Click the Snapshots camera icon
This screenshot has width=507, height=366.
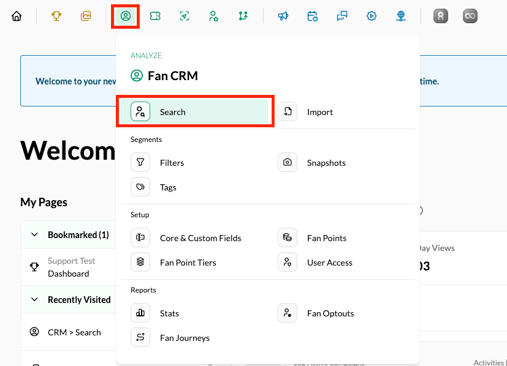(x=287, y=162)
